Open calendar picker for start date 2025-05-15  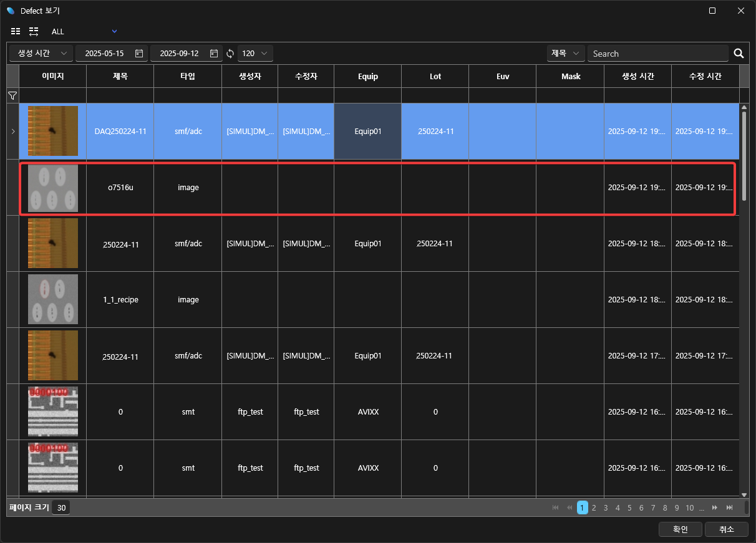tap(139, 54)
